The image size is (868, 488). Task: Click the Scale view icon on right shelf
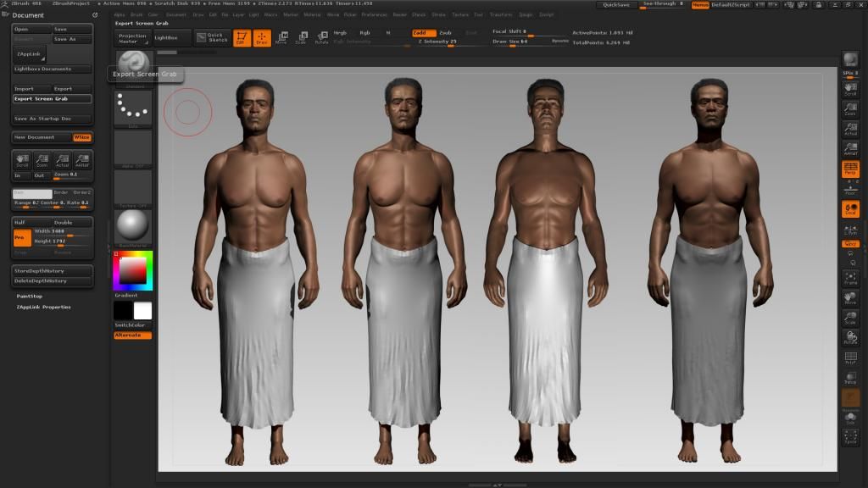[x=850, y=319]
